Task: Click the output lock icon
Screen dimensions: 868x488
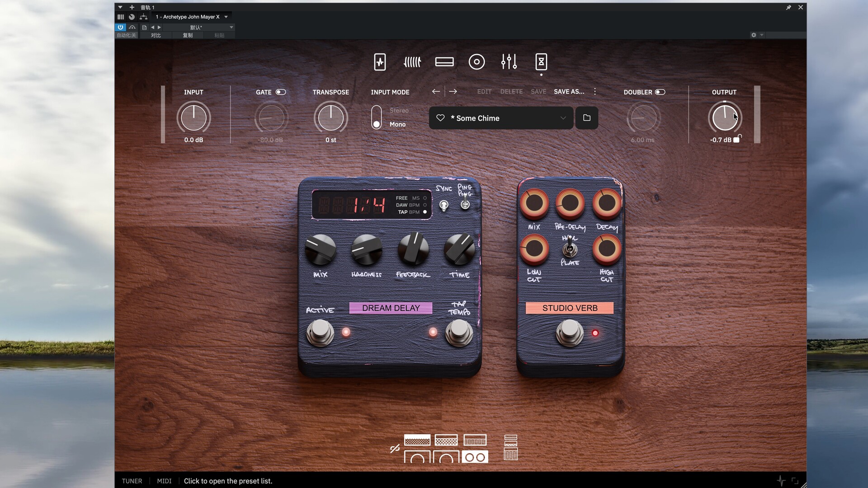Action: 737,139
